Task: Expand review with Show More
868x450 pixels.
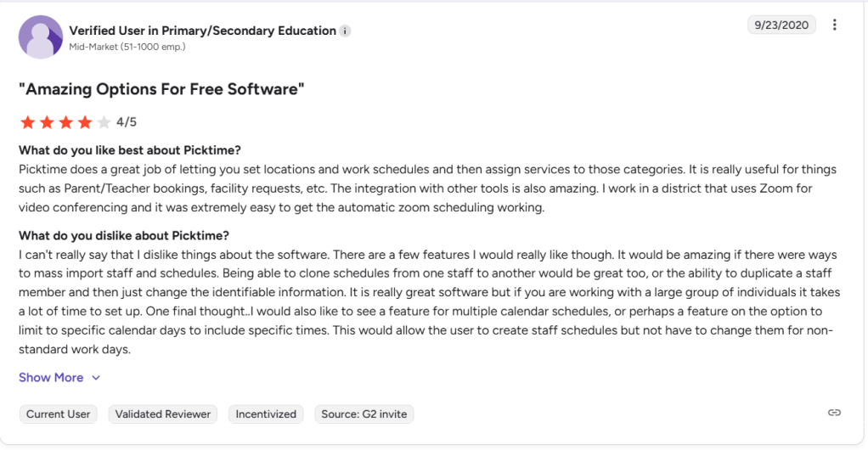Action: coord(51,378)
